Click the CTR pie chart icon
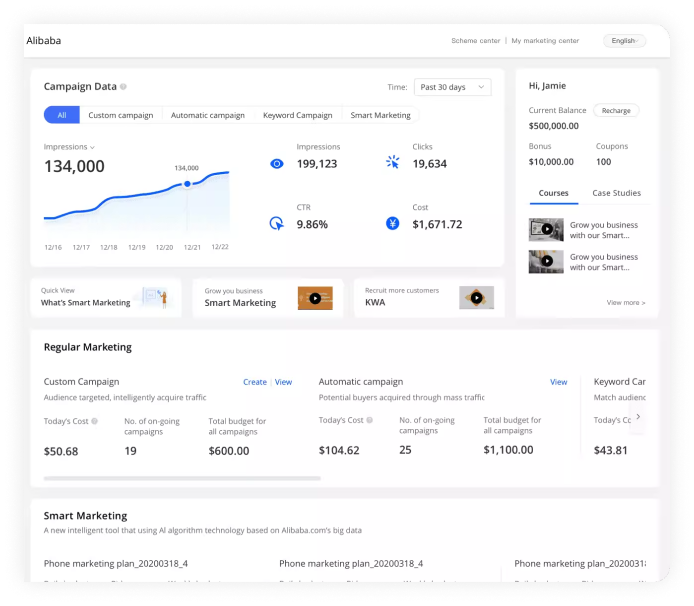694x606 pixels. (277, 223)
